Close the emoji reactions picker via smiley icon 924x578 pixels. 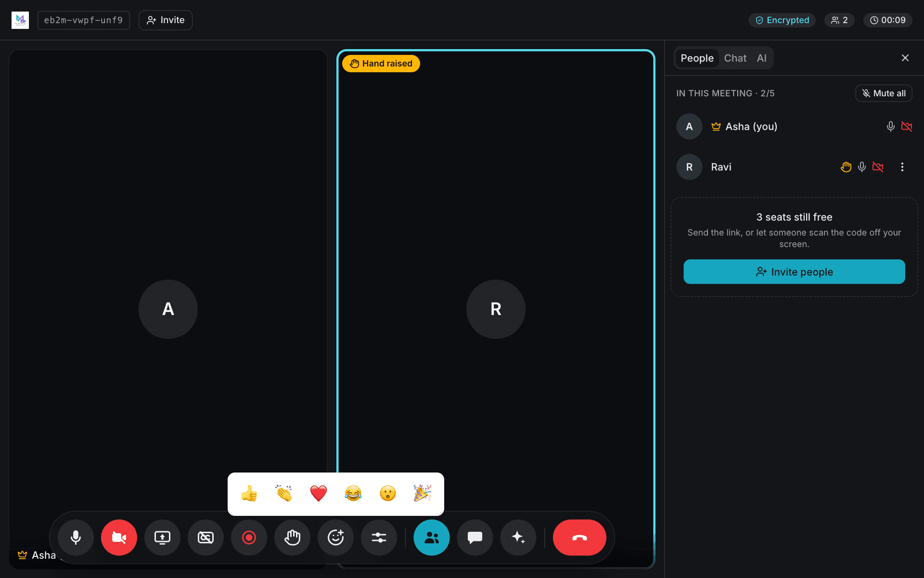tap(335, 538)
